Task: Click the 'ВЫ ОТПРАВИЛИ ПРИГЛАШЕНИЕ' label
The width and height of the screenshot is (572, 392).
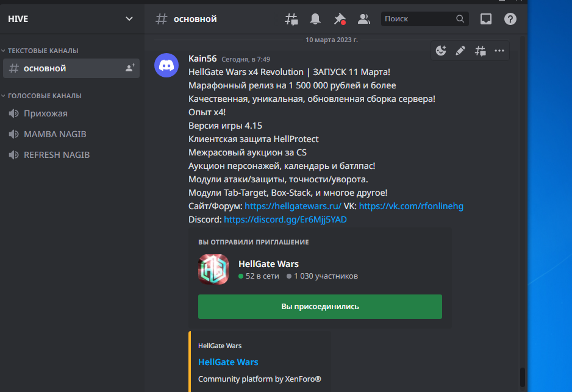Action: 254,242
